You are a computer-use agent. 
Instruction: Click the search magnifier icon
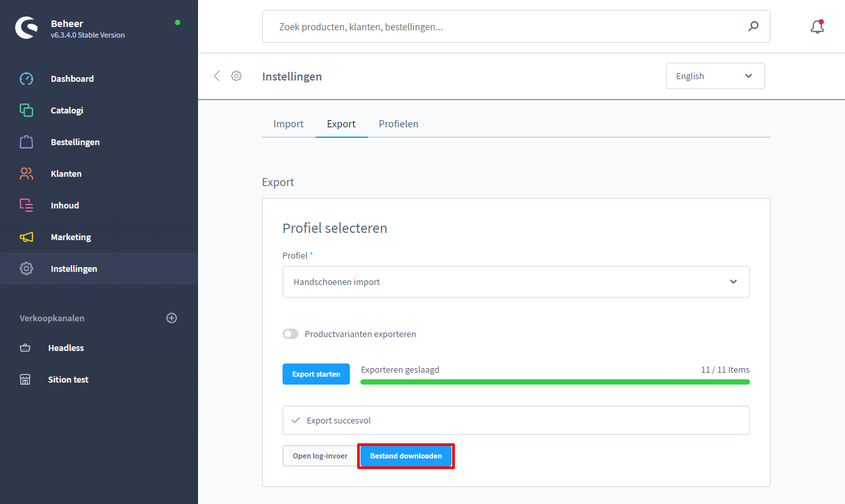(x=753, y=27)
